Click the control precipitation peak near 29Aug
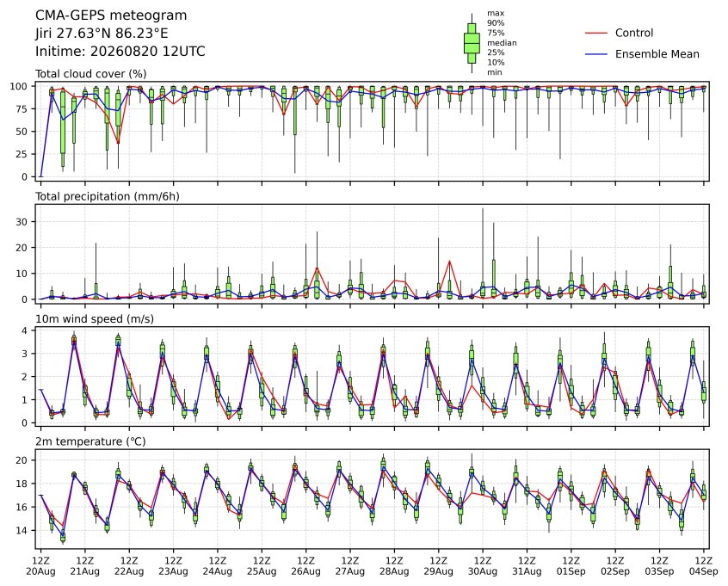This screenshot has height=586, width=728. pyautogui.click(x=449, y=262)
